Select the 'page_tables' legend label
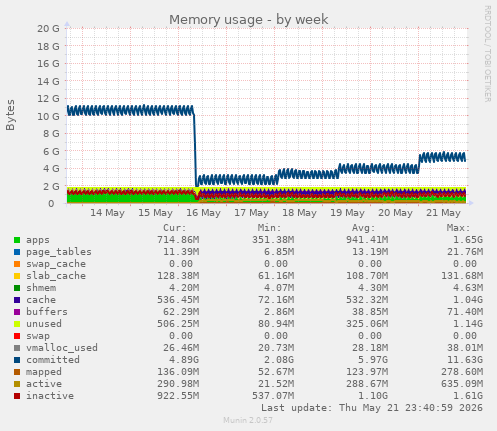Screen dimensions: 497x431 click(59, 252)
